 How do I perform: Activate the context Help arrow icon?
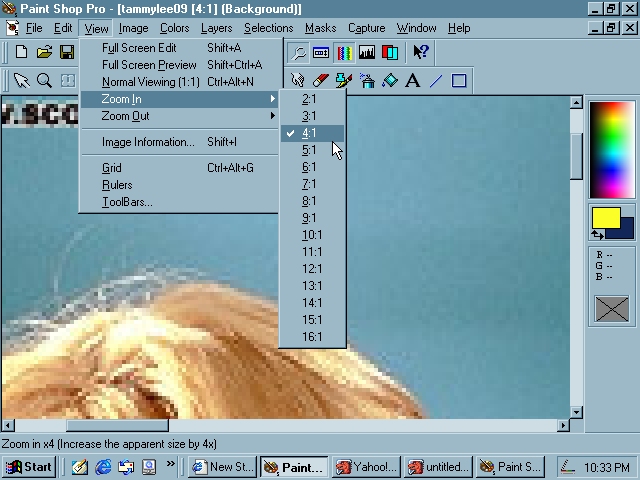point(421,52)
